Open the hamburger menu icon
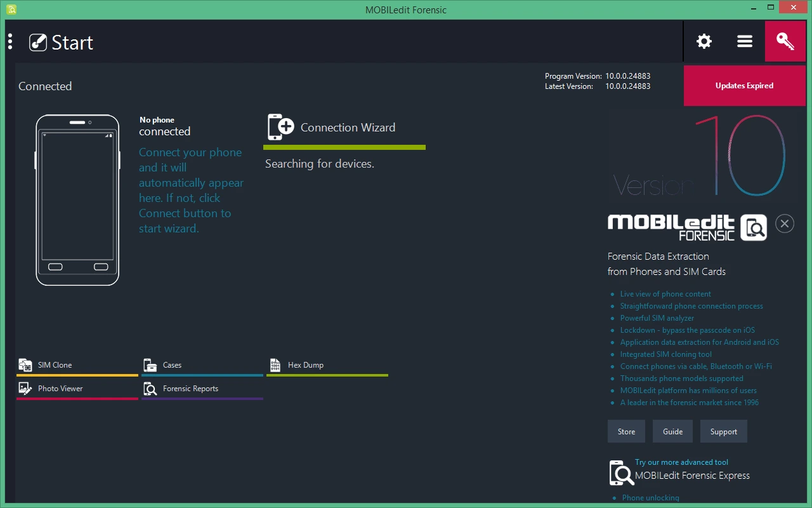Viewport: 812px width, 508px height. click(745, 41)
